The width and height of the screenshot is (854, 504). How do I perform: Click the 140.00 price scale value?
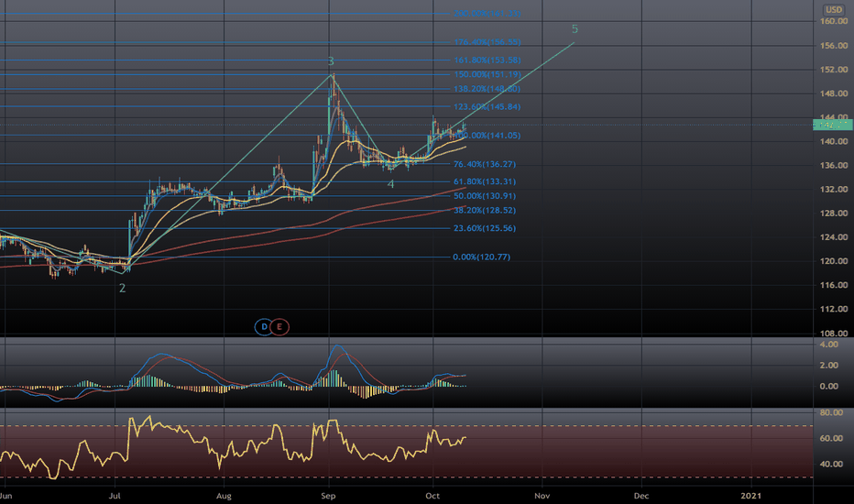point(834,141)
